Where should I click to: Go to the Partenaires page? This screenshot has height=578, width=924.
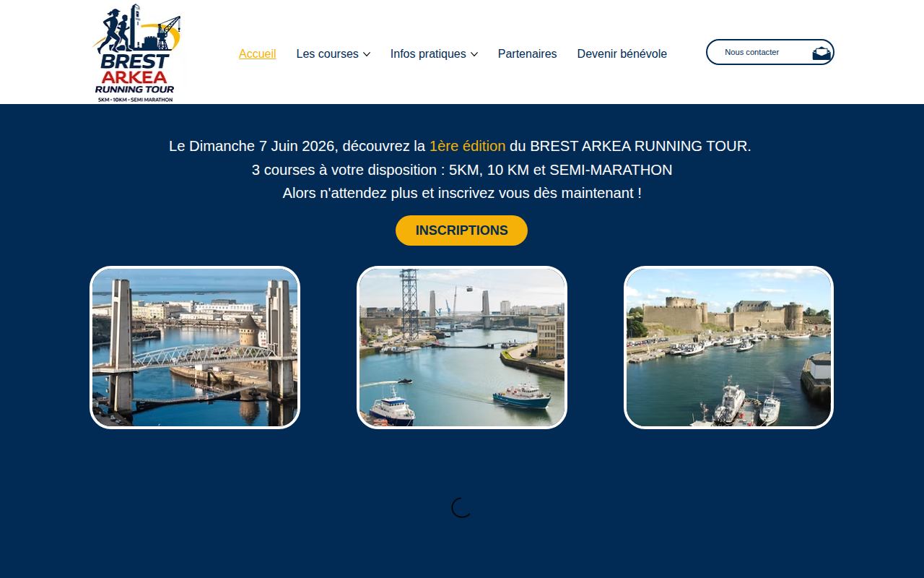(x=527, y=53)
